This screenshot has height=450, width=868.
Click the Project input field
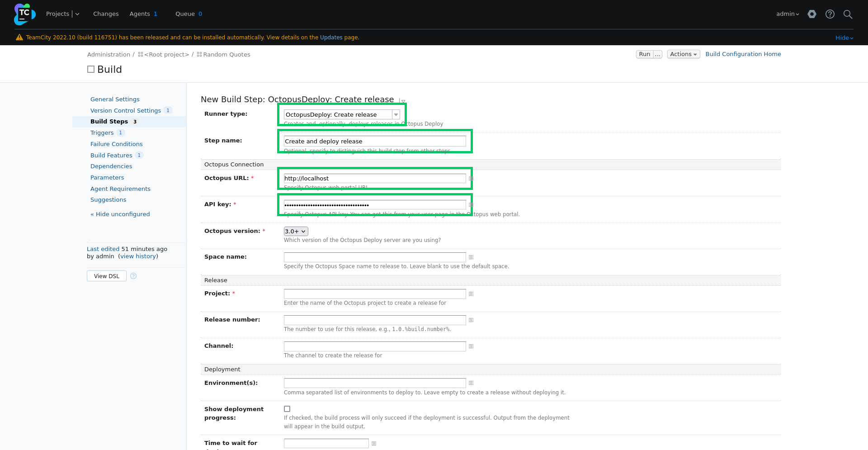(x=375, y=294)
